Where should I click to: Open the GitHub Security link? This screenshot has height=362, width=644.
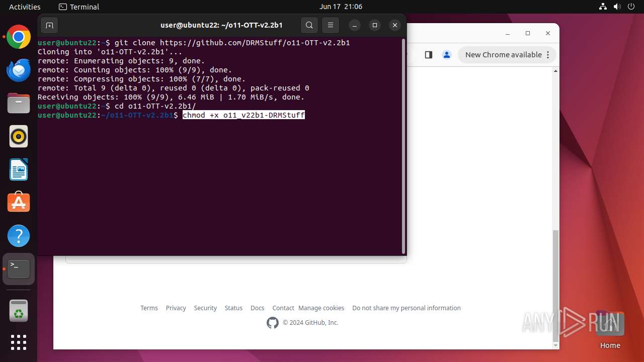(x=205, y=308)
